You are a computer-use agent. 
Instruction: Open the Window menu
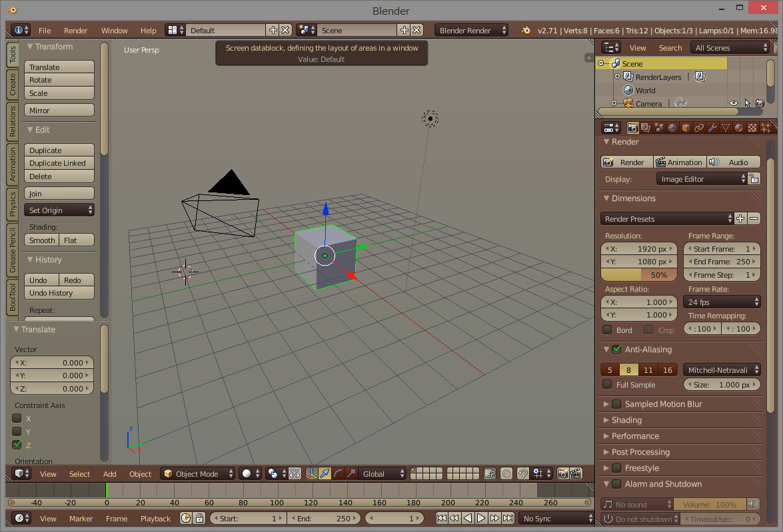115,31
